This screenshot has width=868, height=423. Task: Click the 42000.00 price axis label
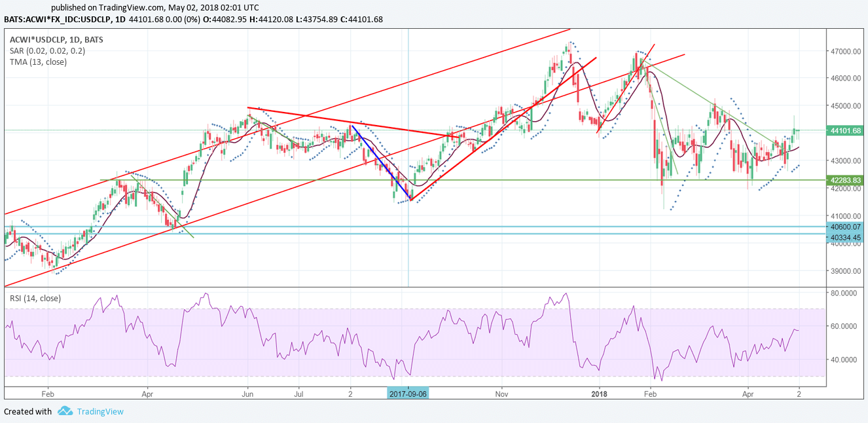(846, 189)
